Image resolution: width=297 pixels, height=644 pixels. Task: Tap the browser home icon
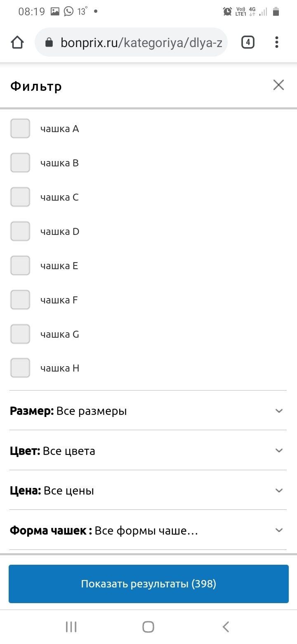pyautogui.click(x=17, y=43)
